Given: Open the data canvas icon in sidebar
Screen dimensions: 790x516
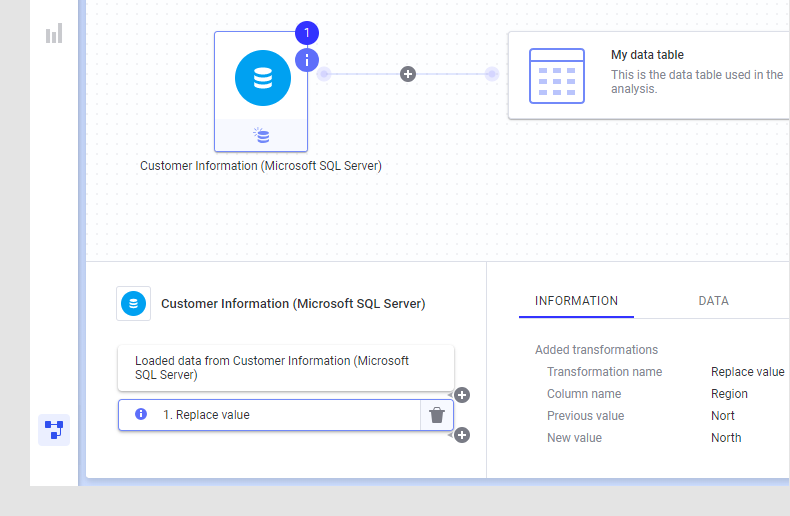Looking at the screenshot, I should point(54,430).
